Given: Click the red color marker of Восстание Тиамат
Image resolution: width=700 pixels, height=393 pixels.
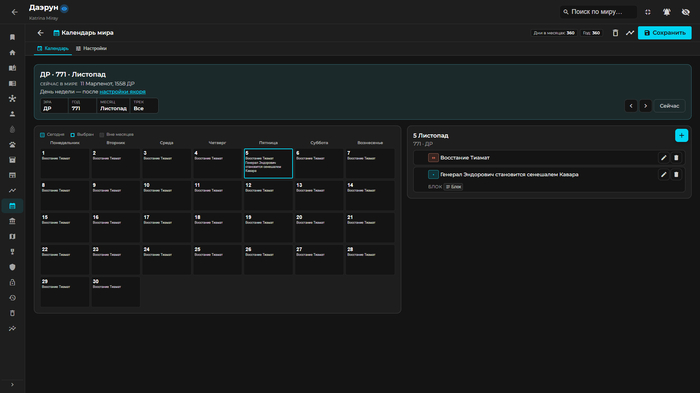Looking at the screenshot, I should (433, 158).
